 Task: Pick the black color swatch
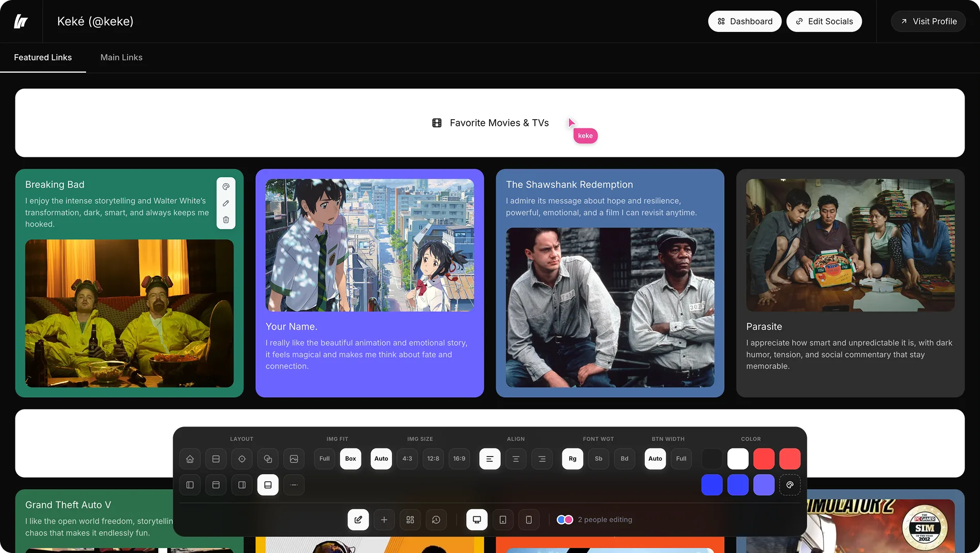(x=712, y=459)
